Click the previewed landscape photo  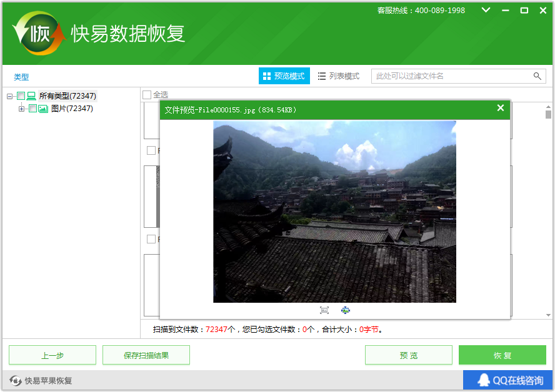(334, 212)
